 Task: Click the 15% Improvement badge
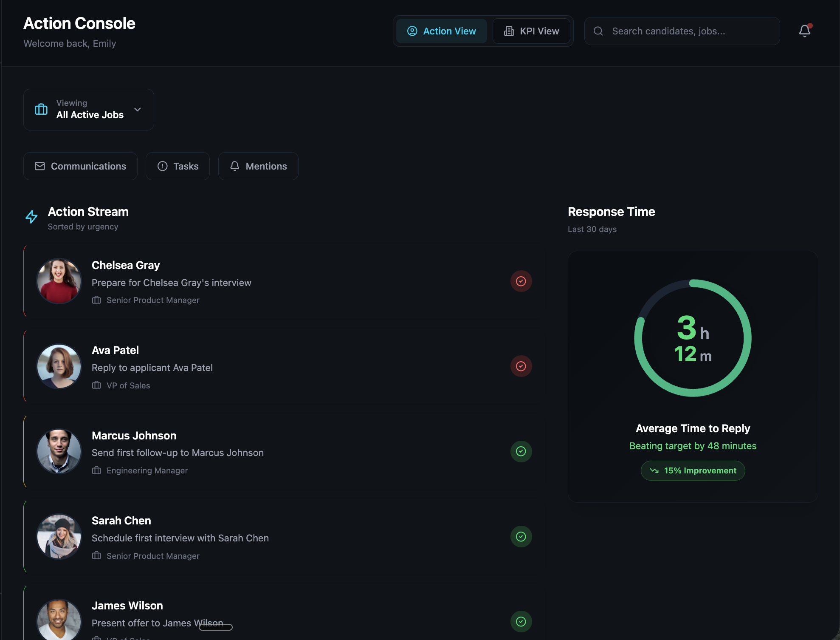[693, 470]
